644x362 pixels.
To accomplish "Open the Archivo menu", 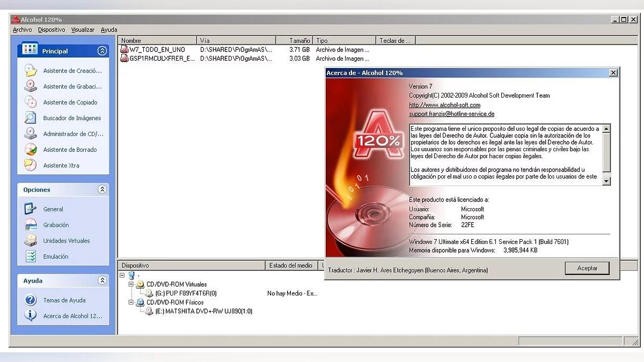I will (22, 30).
